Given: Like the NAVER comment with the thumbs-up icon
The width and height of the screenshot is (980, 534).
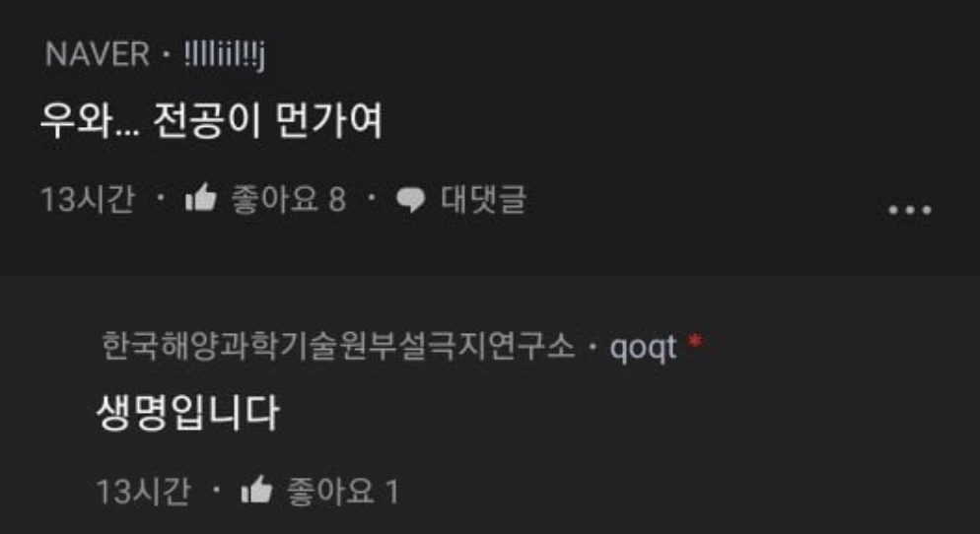Looking at the screenshot, I should pos(200,198).
